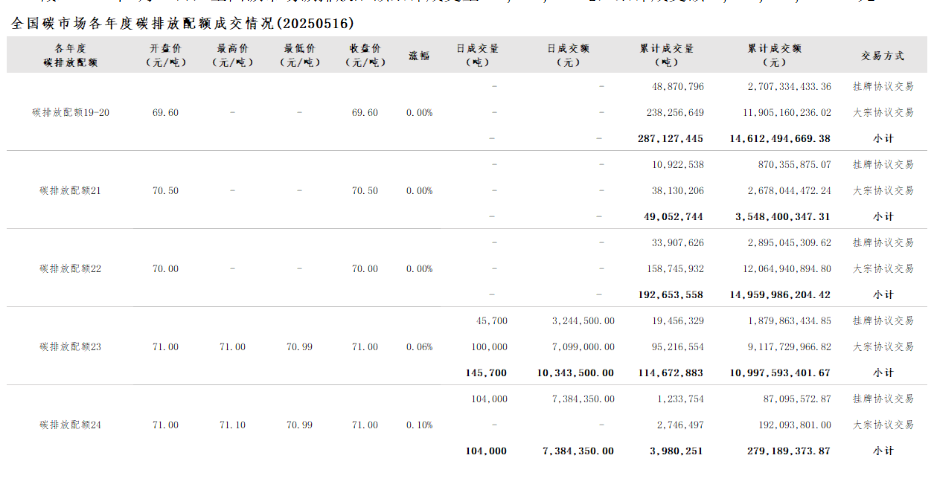Select the 0.06% change cell
Screen dimensions: 939x484
[419, 346]
